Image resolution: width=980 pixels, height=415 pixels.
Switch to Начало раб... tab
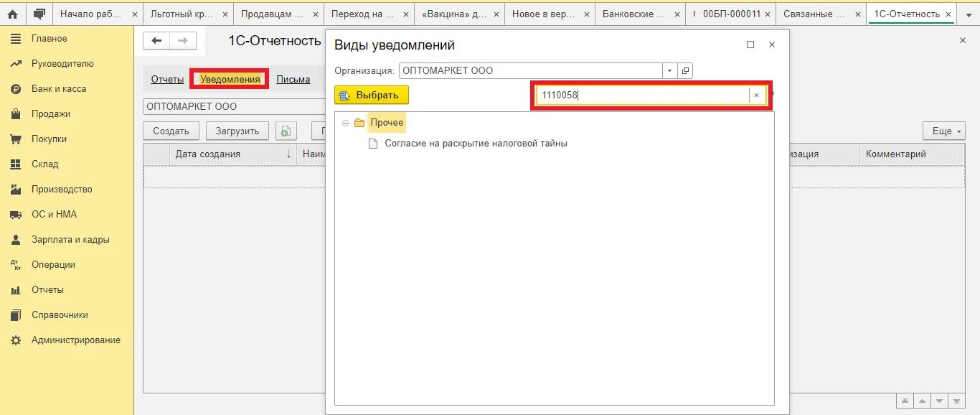(x=91, y=14)
